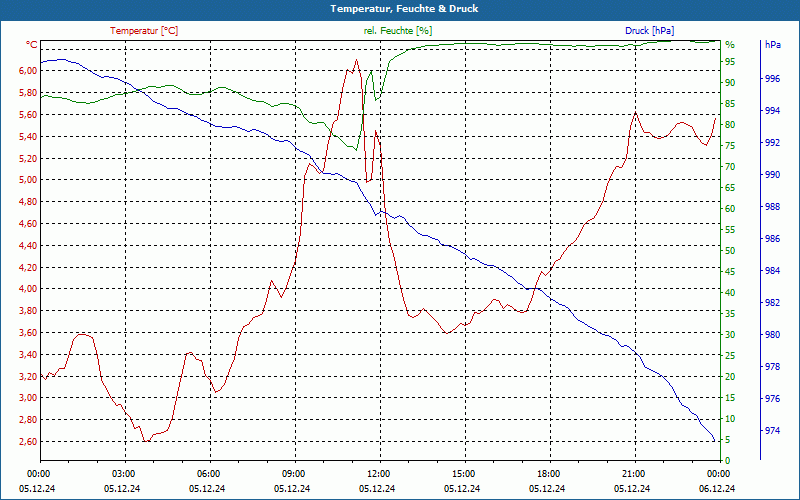Click the "95" humidity axis value
The width and height of the screenshot is (800, 500).
click(730, 62)
